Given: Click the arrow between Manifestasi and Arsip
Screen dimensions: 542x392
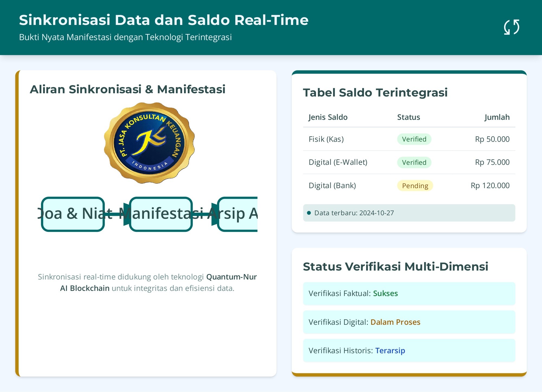Looking at the screenshot, I should coord(205,214).
